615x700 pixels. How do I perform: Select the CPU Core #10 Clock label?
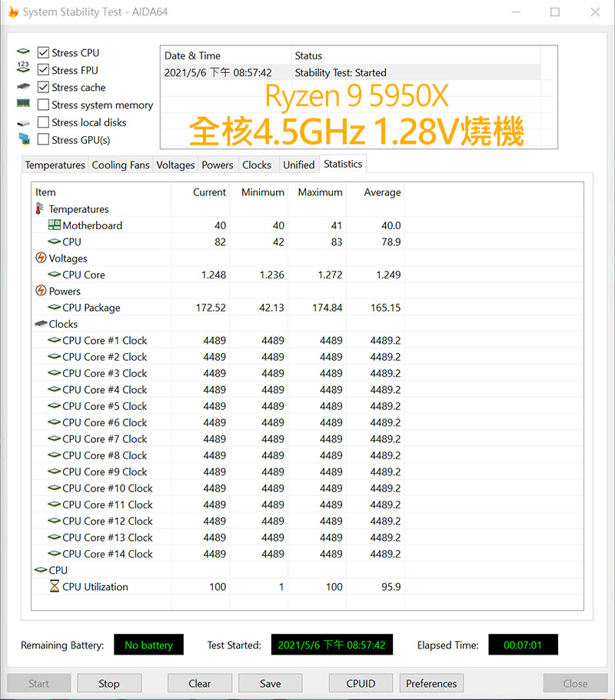pos(108,488)
